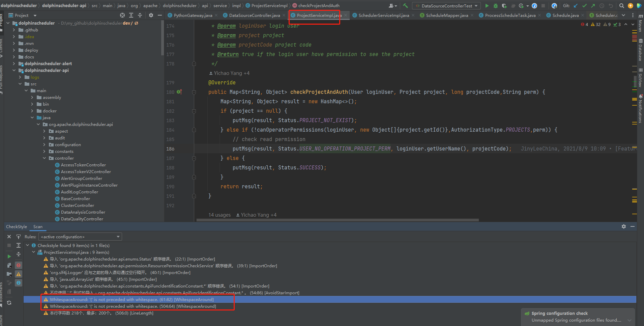Image resolution: width=644 pixels, height=326 pixels.
Task: Click the overriding method gutter icon at line 180
Action: tap(179, 92)
